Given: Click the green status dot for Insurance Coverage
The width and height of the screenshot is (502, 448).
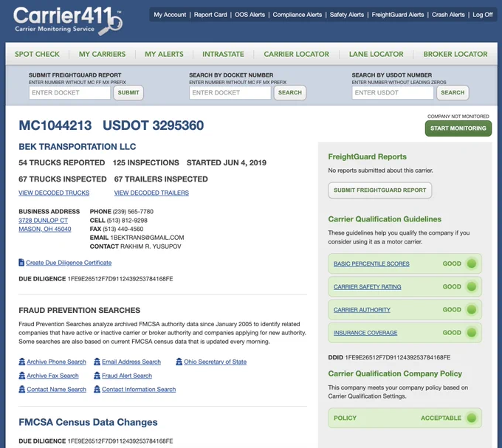Looking at the screenshot, I should tap(471, 333).
